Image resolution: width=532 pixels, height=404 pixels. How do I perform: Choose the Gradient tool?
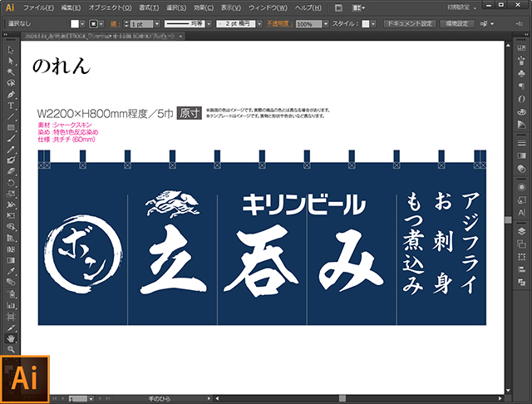click(11, 260)
